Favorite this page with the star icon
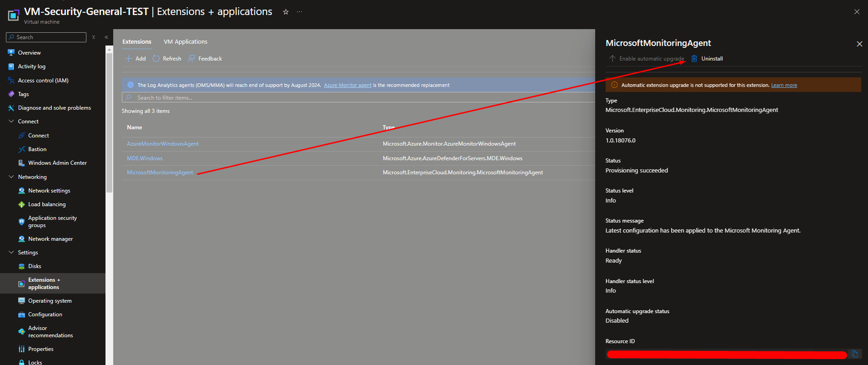 coord(286,12)
